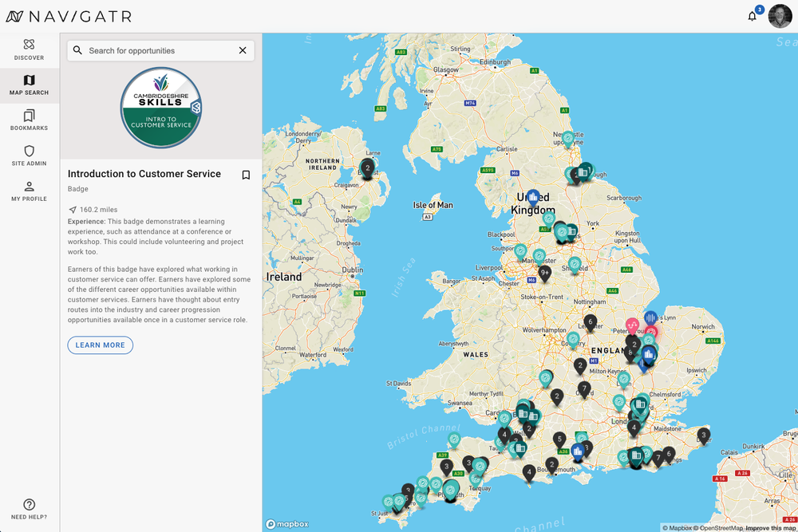
Task: Clear the search with the X button
Action: click(x=243, y=49)
